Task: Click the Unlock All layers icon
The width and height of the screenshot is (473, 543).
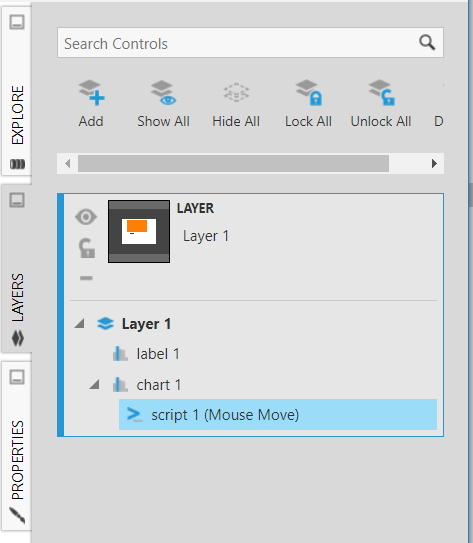Action: coord(381,92)
